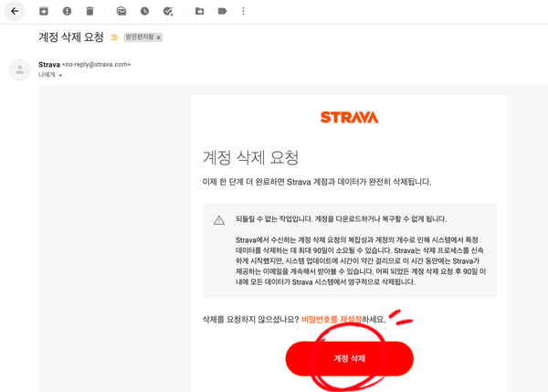Mark email as unread

pos(121,11)
